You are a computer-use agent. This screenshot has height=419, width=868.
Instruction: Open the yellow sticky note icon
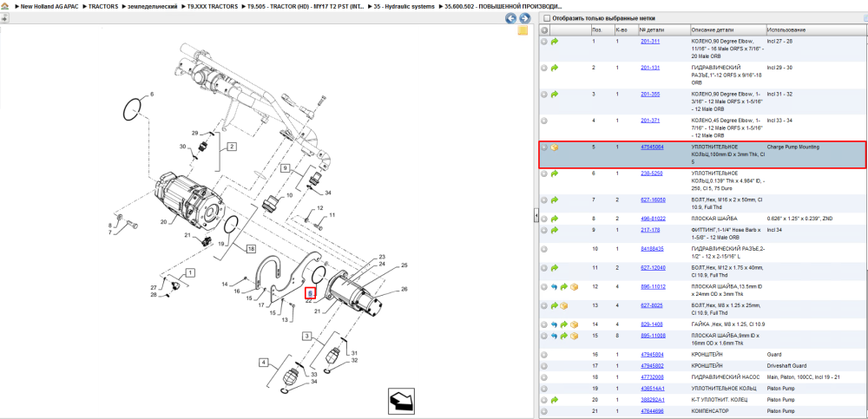pyautogui.click(x=523, y=31)
